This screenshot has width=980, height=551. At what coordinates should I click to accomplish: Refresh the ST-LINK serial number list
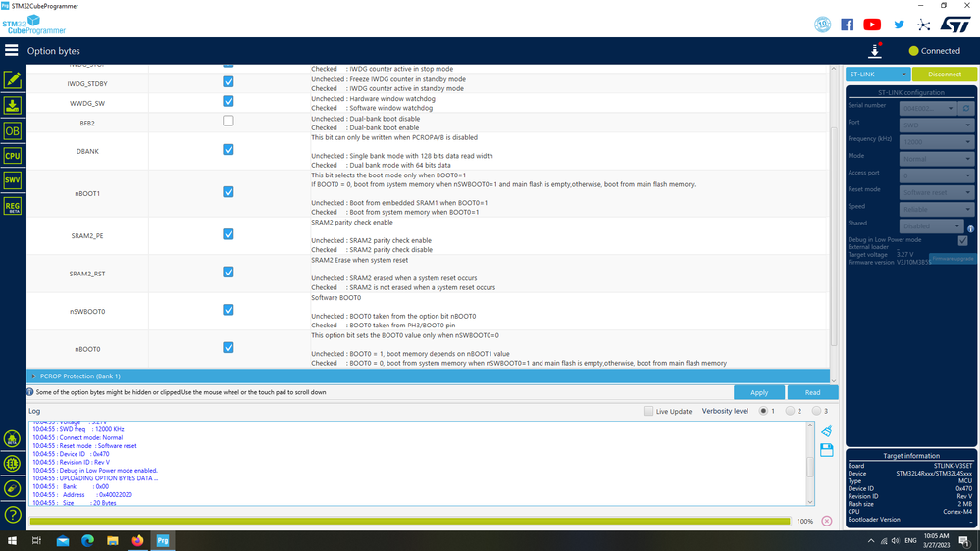[x=966, y=108]
